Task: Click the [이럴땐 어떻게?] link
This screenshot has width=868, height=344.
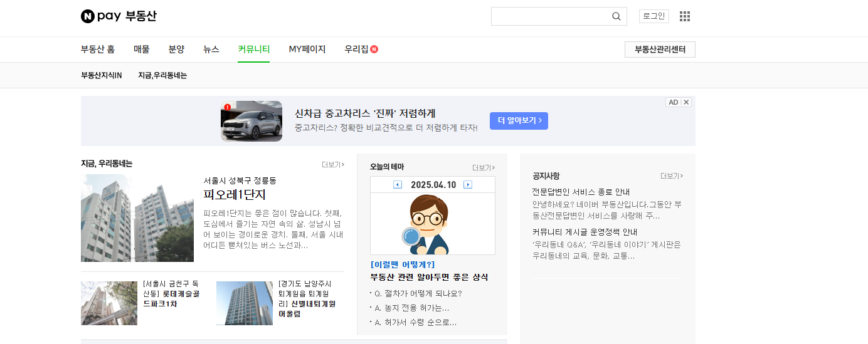Action: 403,264
